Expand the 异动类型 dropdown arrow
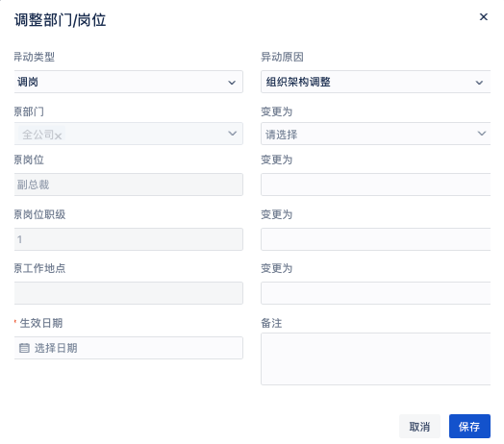This screenshot has width=504, height=444. click(232, 83)
